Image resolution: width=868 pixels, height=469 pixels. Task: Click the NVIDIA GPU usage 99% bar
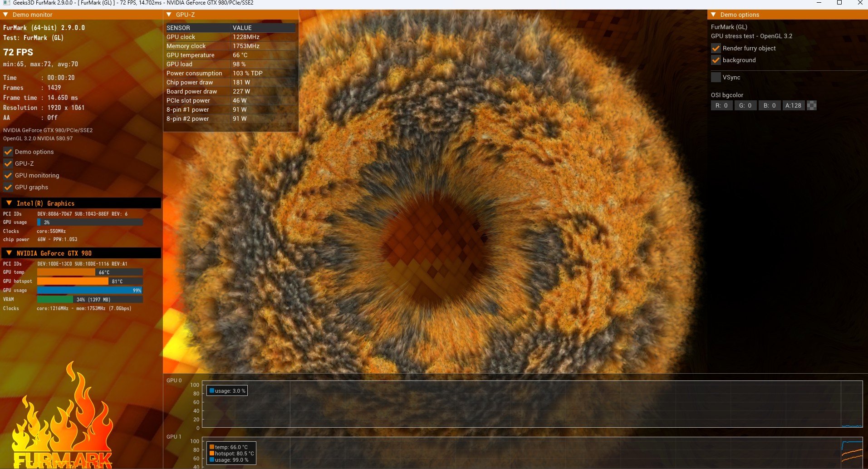tap(90, 290)
